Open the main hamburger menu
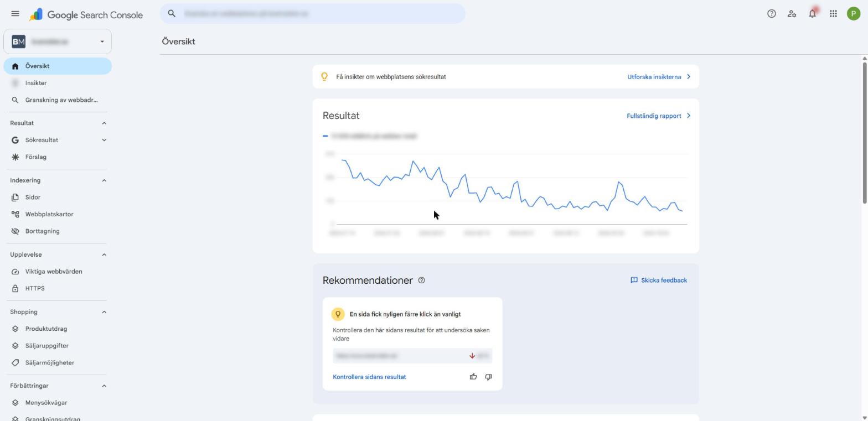This screenshot has width=868, height=421. coord(15,14)
